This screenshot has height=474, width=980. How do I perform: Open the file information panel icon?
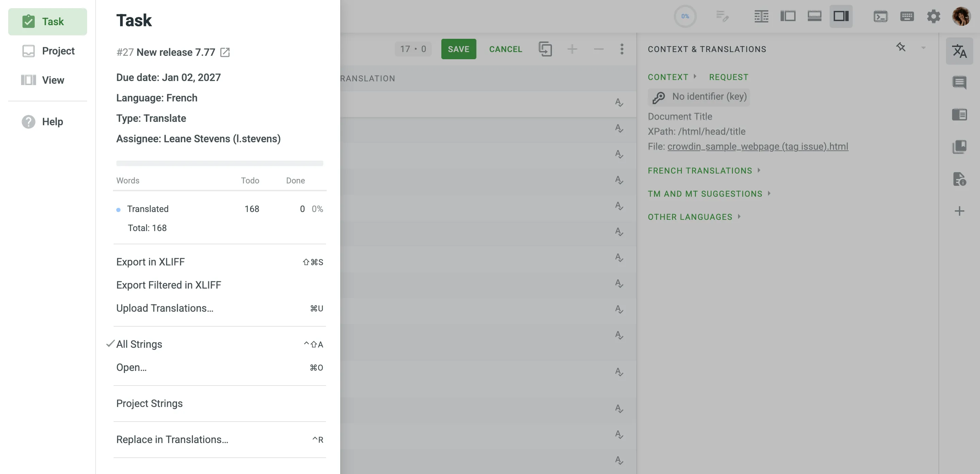point(960,180)
